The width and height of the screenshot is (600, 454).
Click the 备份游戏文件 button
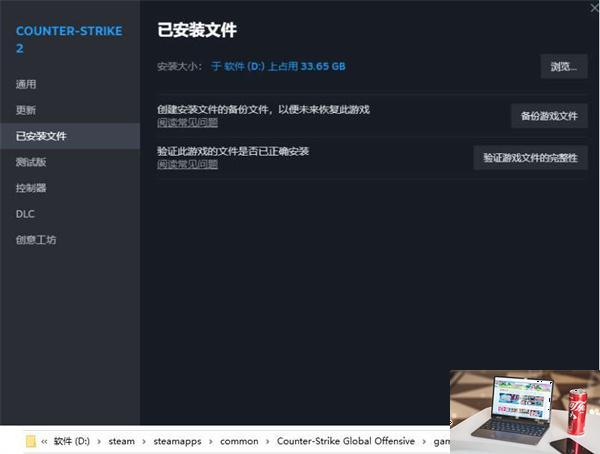click(x=549, y=116)
